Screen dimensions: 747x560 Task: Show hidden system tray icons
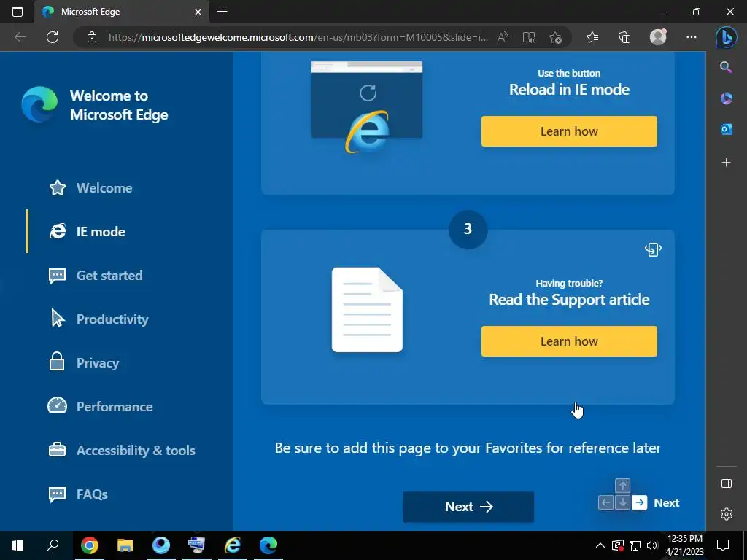(600, 545)
